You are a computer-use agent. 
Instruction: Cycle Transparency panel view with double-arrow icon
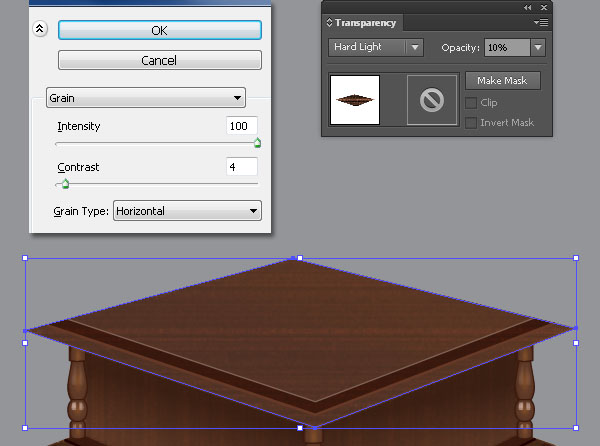point(329,23)
